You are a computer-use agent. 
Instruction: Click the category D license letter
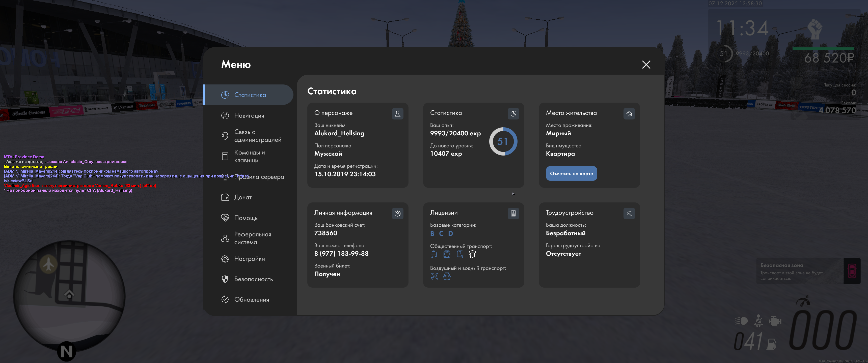click(450, 233)
